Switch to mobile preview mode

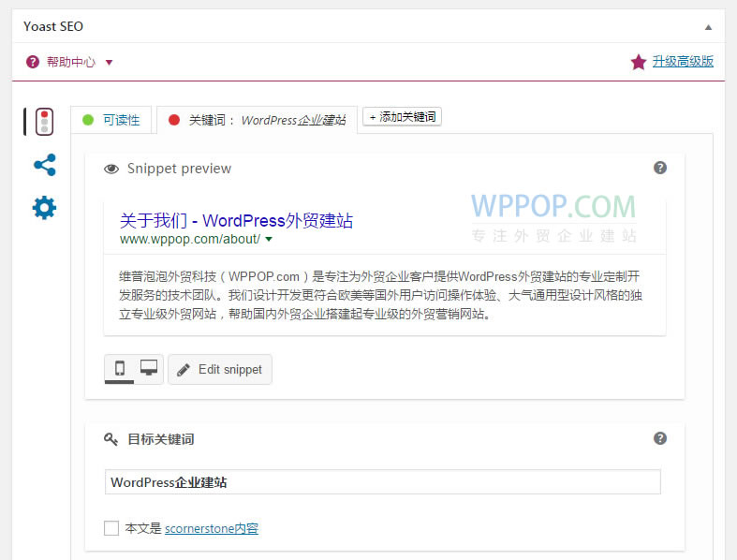(120, 368)
